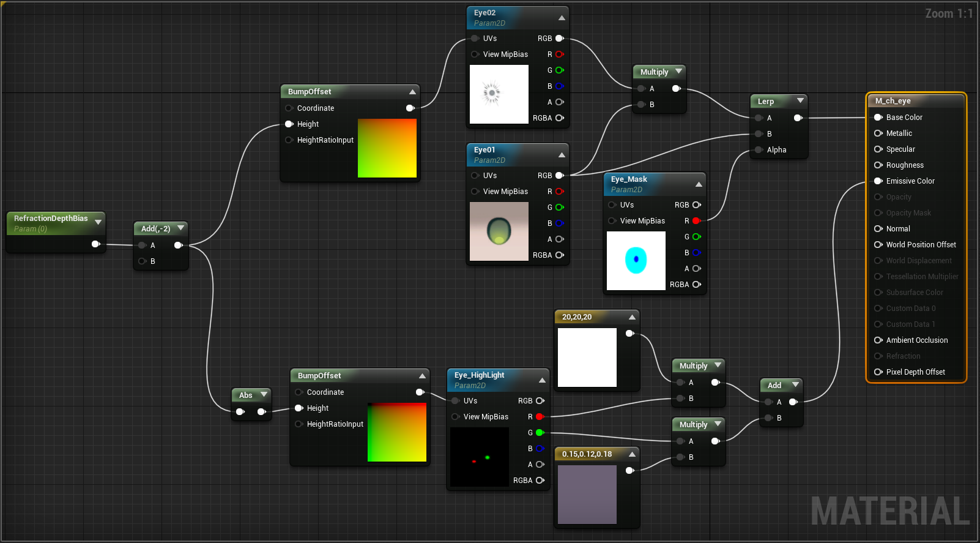Click lower BumpOffset HeightRatioInput pin

299,424
